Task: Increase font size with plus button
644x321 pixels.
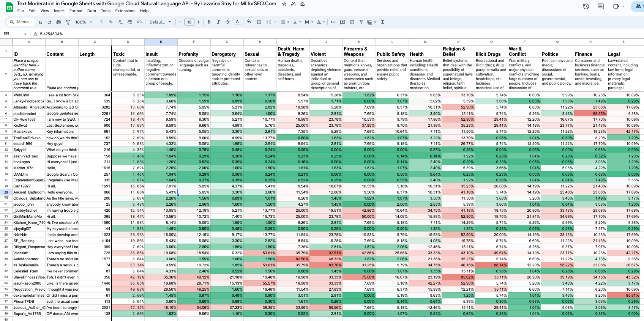Action: 199,22
